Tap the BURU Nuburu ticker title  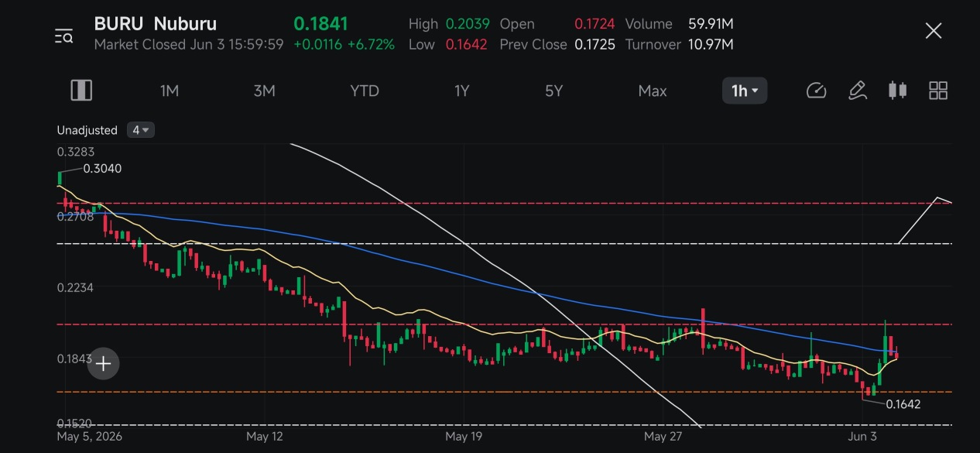coord(156,24)
